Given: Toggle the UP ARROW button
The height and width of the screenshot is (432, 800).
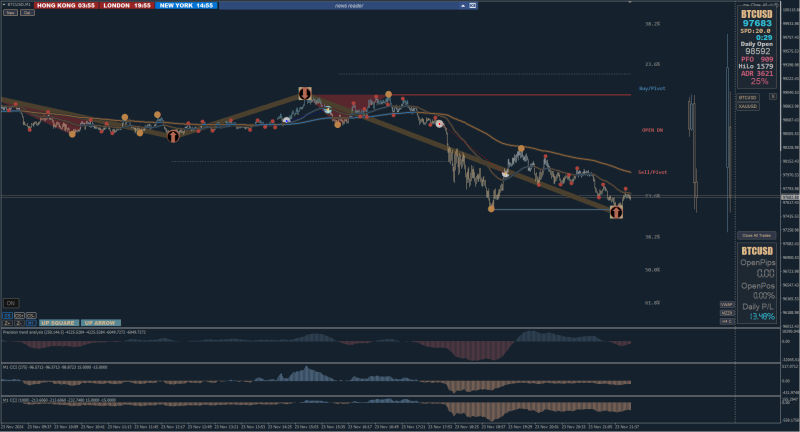Looking at the screenshot, I should pos(100,323).
